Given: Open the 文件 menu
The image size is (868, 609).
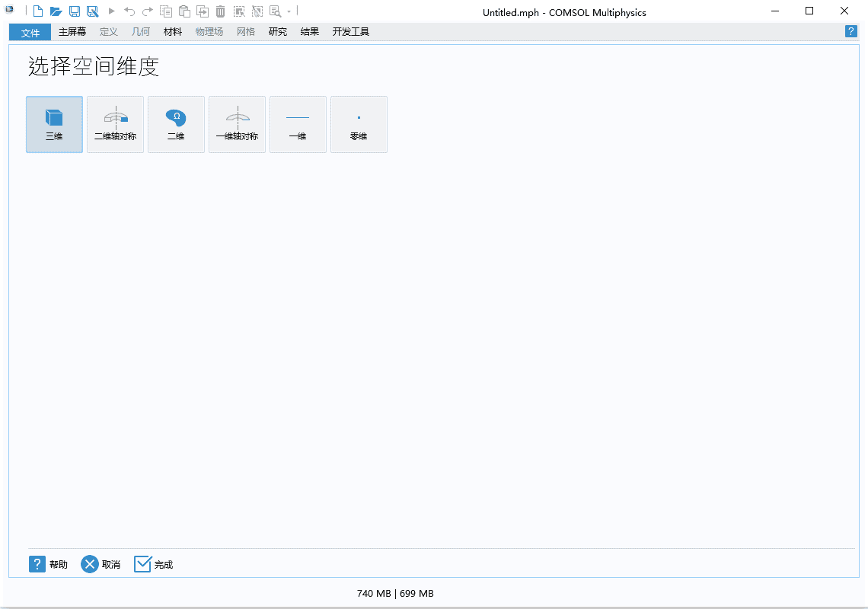Looking at the screenshot, I should coord(30,32).
